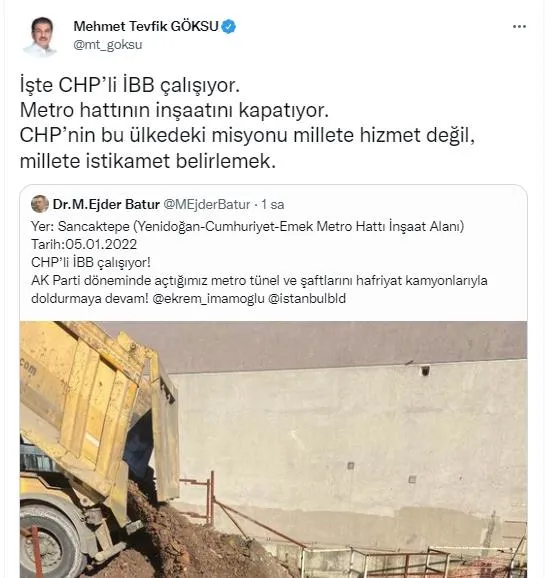Viewport: 560px width, 578px height.
Task: Open the Mehmet Tevfik GÖKSU display name
Action: click(146, 27)
